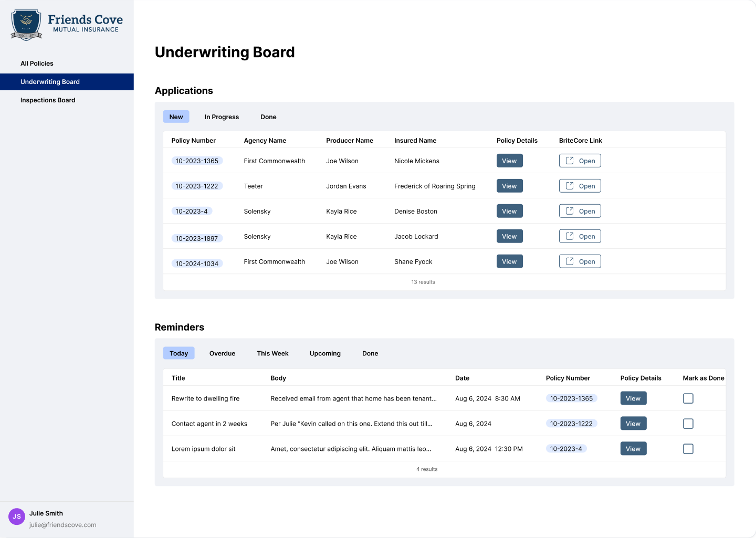Mark 'Rewrite to dwelling fire' reminder done
756x538 pixels.
tap(688, 399)
